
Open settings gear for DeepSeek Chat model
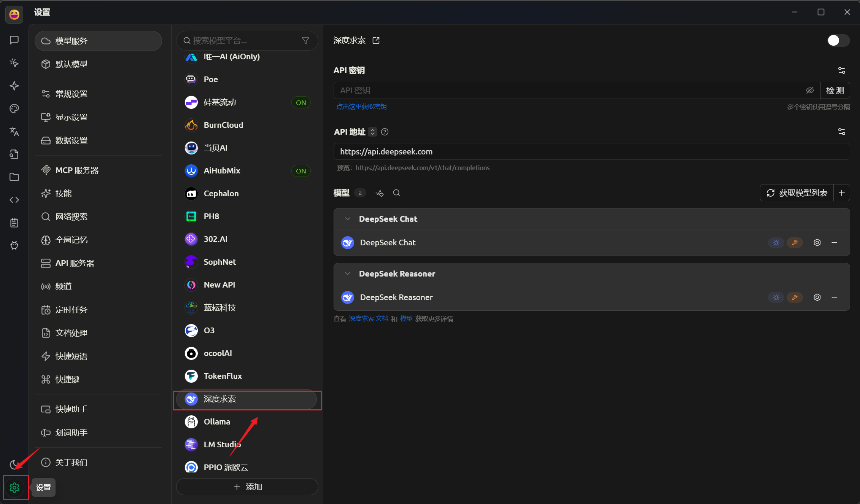click(817, 243)
